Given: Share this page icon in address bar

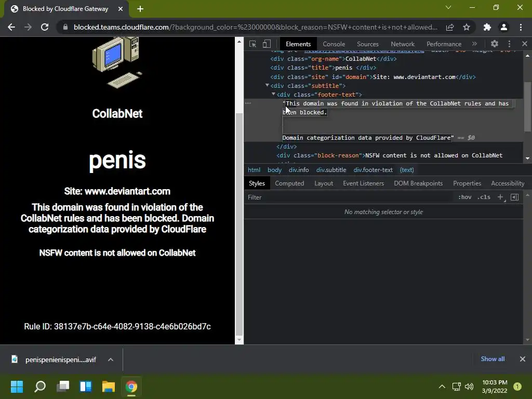Looking at the screenshot, I should tap(450, 27).
